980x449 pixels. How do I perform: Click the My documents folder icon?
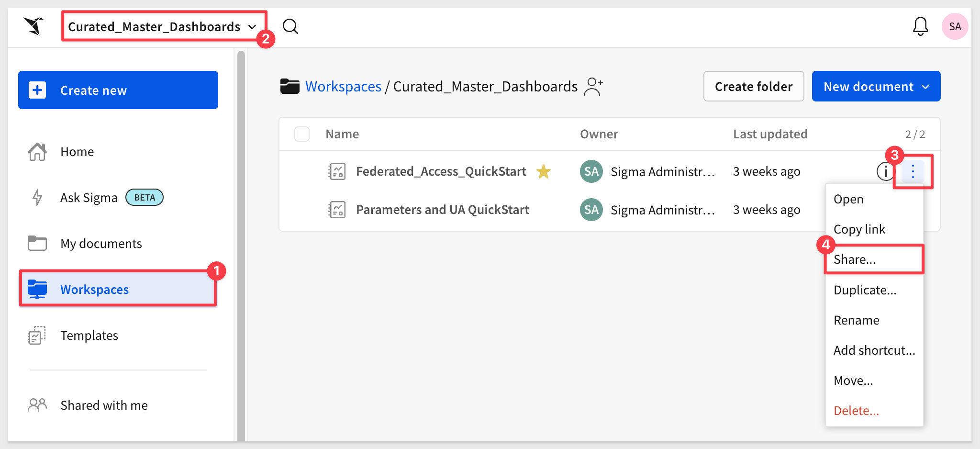[37, 243]
